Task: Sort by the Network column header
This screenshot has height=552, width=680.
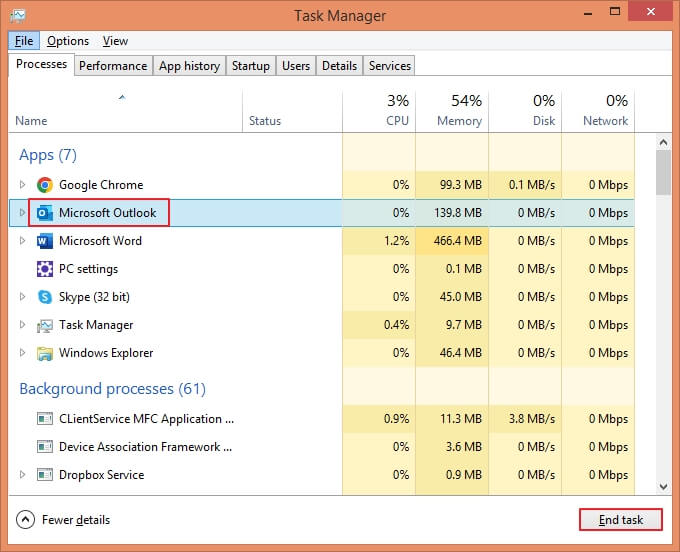Action: click(598, 111)
